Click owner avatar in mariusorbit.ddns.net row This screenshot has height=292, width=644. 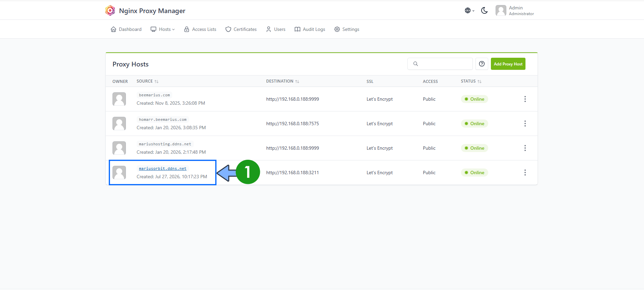119,173
